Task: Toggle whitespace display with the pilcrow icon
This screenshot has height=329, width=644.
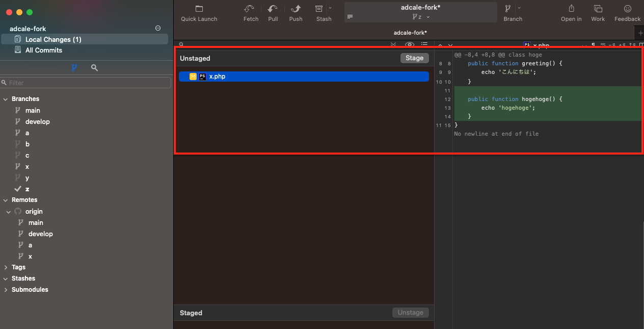Action: point(593,45)
